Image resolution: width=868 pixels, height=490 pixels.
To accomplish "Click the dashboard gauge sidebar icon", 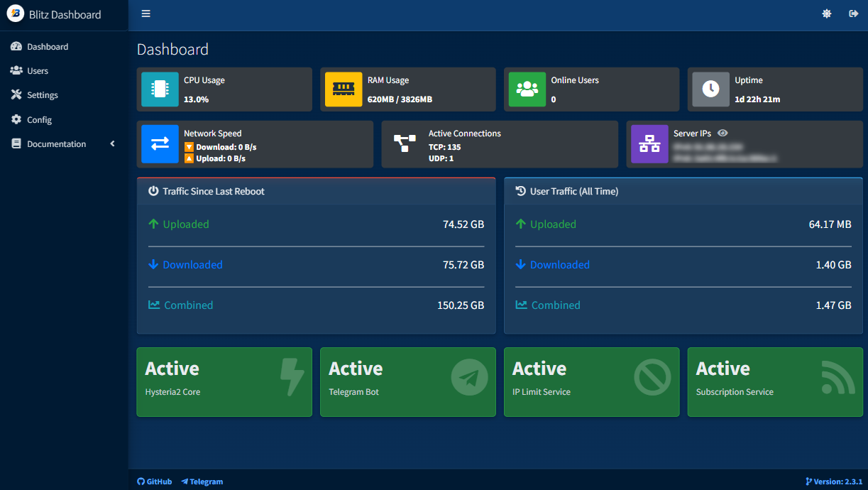I will pyautogui.click(x=16, y=47).
